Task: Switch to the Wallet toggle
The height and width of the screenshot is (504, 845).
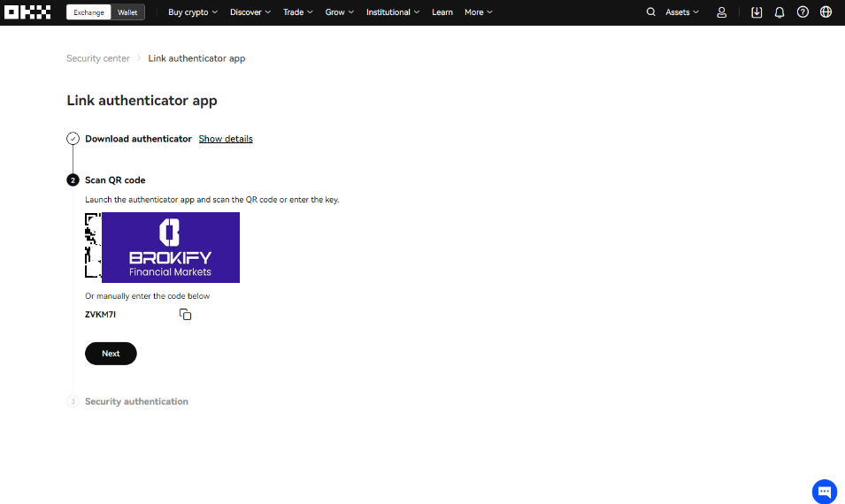Action: [127, 12]
